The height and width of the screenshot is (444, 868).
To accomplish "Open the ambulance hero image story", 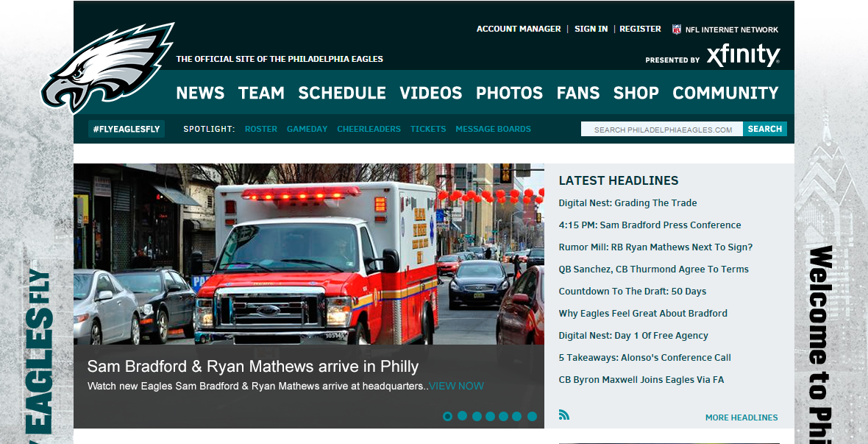I will tap(309, 254).
